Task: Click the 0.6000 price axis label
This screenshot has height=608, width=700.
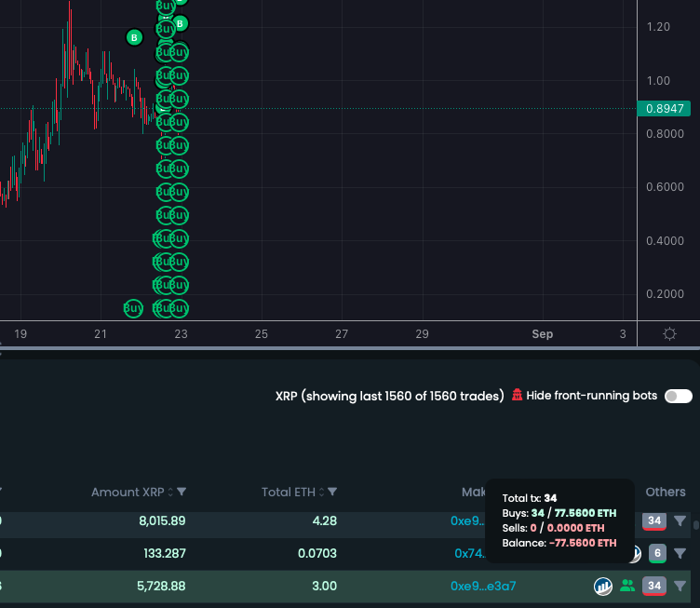Action: tap(665, 186)
